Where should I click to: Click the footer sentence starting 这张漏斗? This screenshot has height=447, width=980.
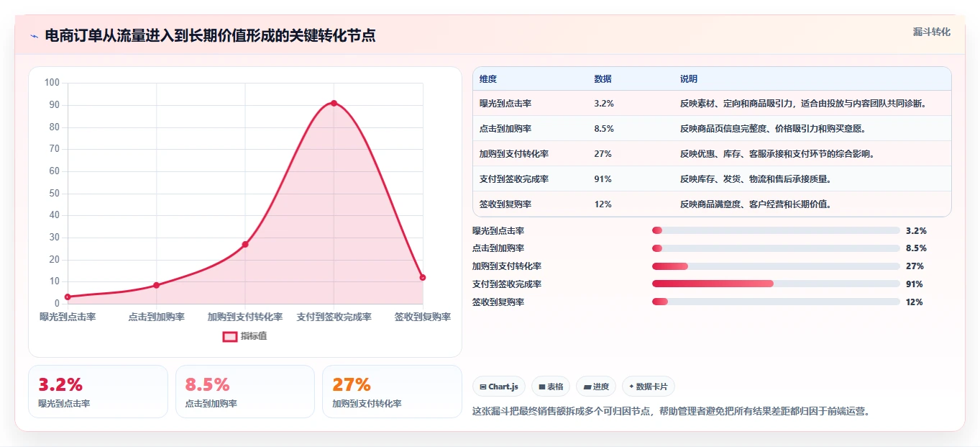671,412
